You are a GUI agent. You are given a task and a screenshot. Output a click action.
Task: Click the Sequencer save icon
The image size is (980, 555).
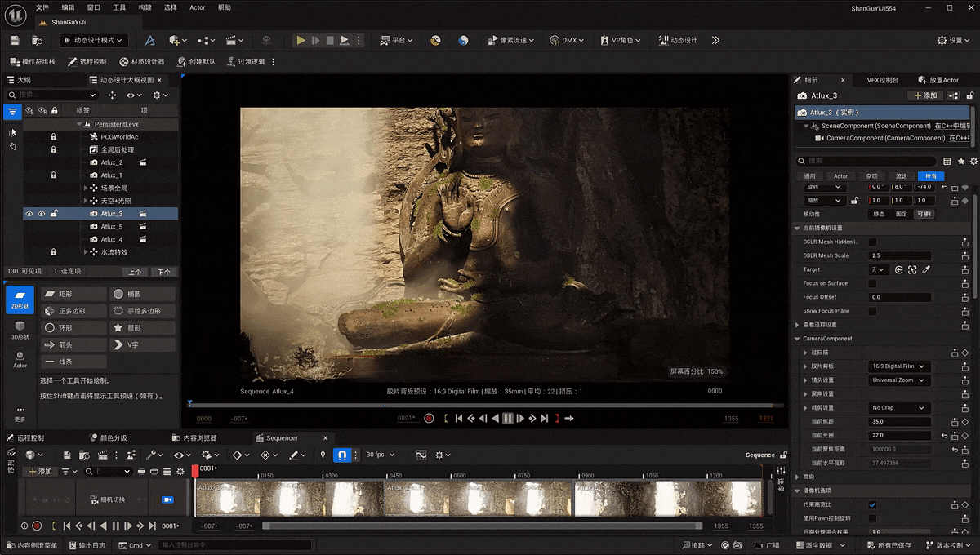(x=67, y=455)
